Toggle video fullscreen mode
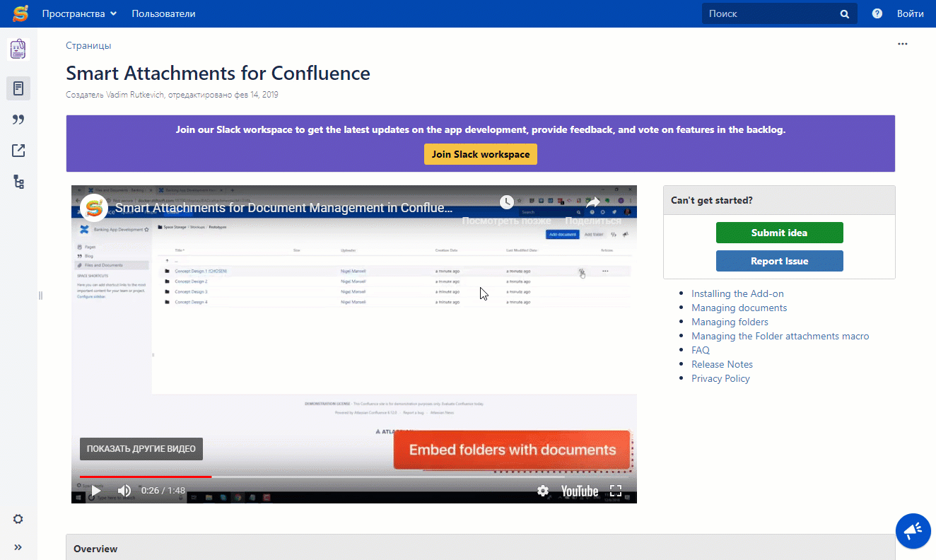 click(616, 491)
